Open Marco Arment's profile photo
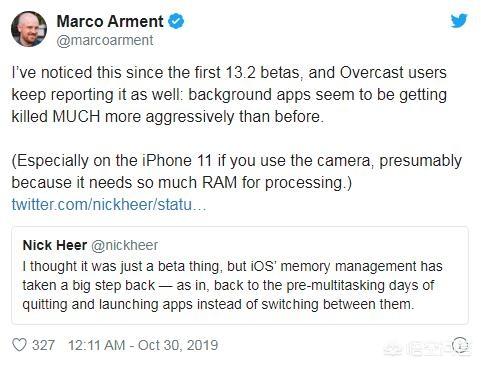The width and height of the screenshot is (481, 365). [29, 29]
